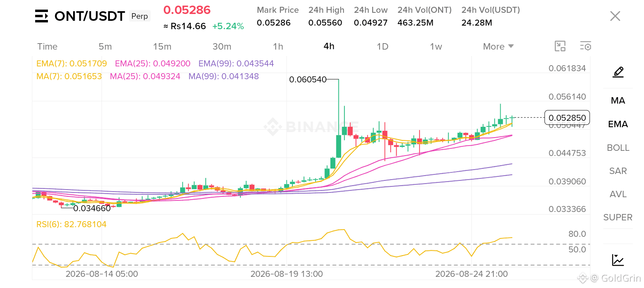Toggle the SUPER indicator
The height and width of the screenshot is (288, 644).
[x=618, y=217]
